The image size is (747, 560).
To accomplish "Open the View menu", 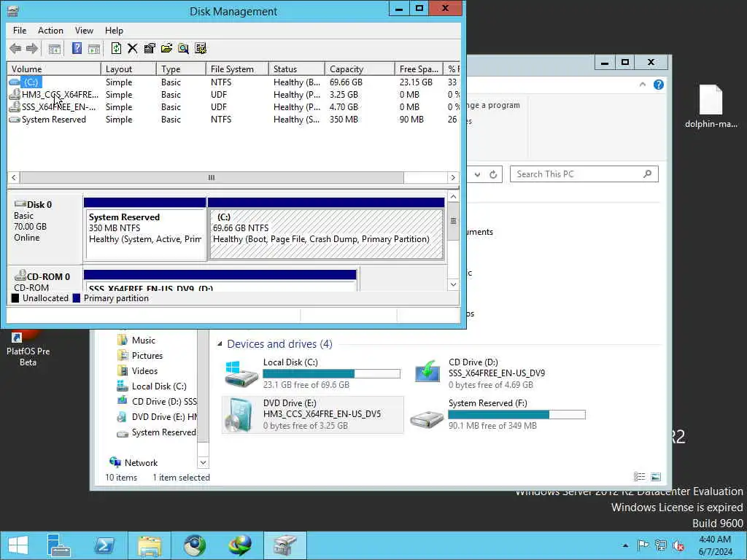I will click(84, 31).
